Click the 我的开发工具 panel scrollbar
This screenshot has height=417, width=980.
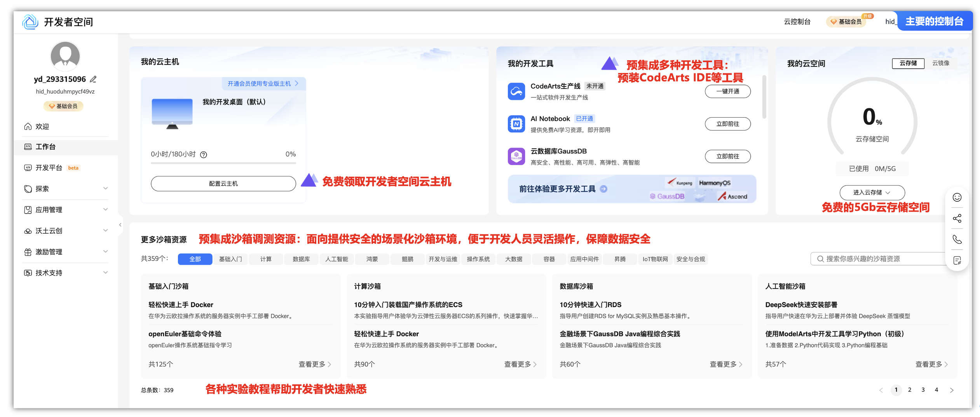click(x=764, y=97)
